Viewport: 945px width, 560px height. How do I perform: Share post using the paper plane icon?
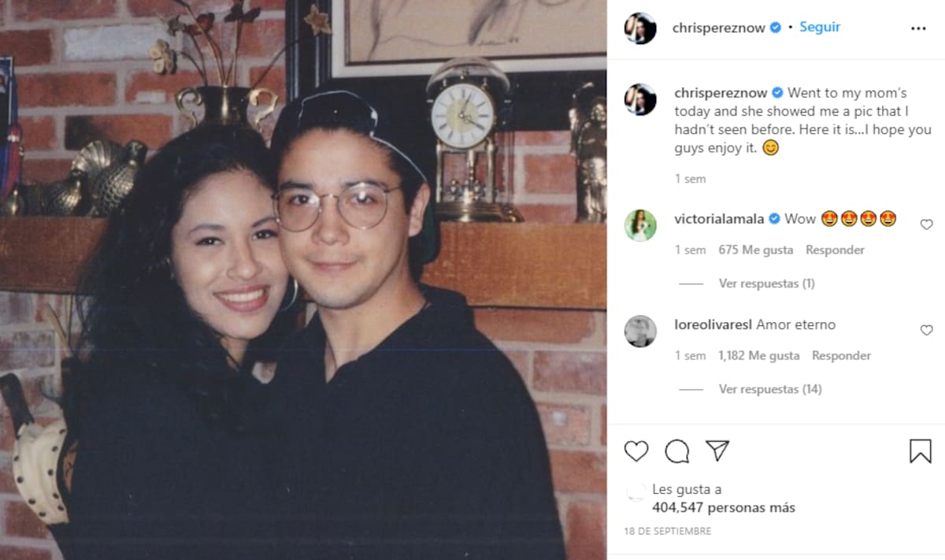tap(717, 451)
